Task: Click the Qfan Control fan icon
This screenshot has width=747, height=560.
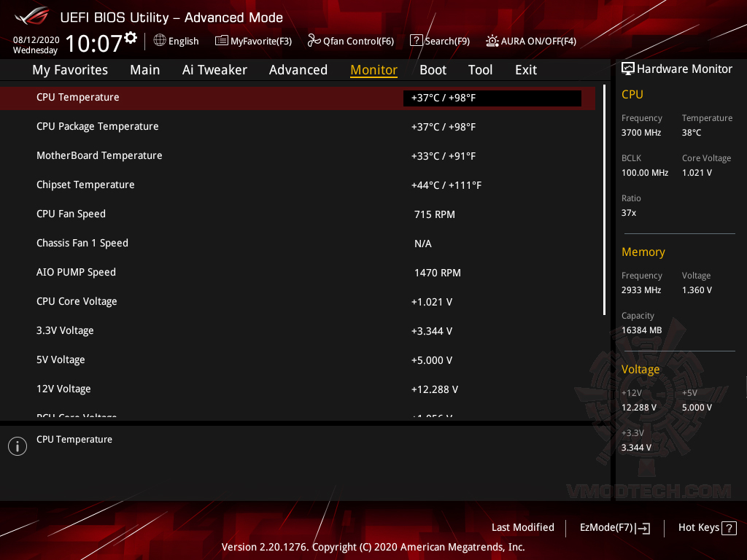Action: tap(314, 41)
